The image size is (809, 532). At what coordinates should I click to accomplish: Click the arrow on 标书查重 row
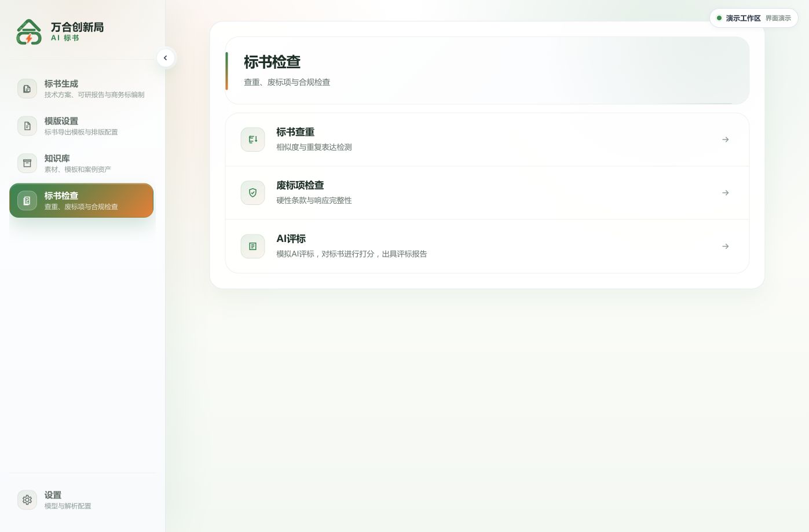[726, 140]
